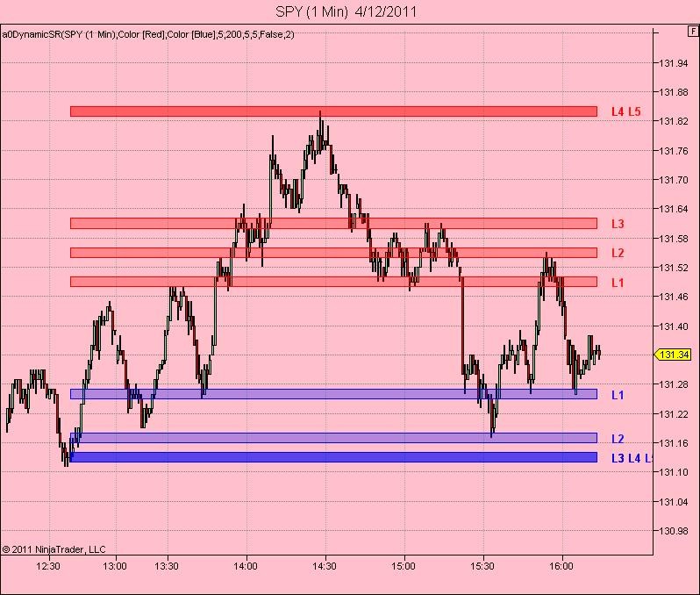700x595 pixels.
Task: Click the red L4 L5 level label
Action: point(626,111)
